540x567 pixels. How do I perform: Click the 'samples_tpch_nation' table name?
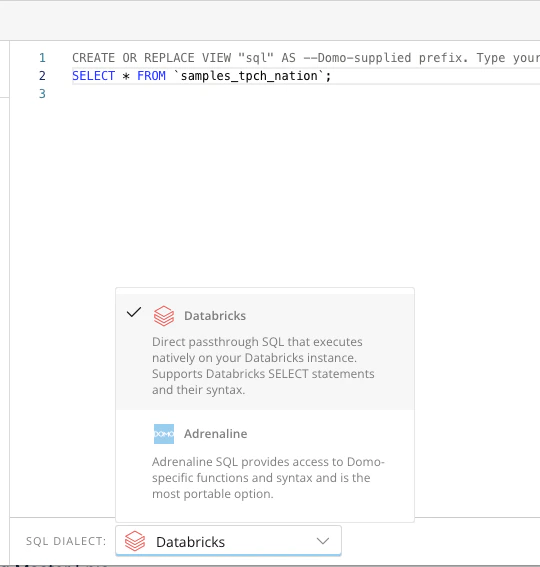[249, 76]
